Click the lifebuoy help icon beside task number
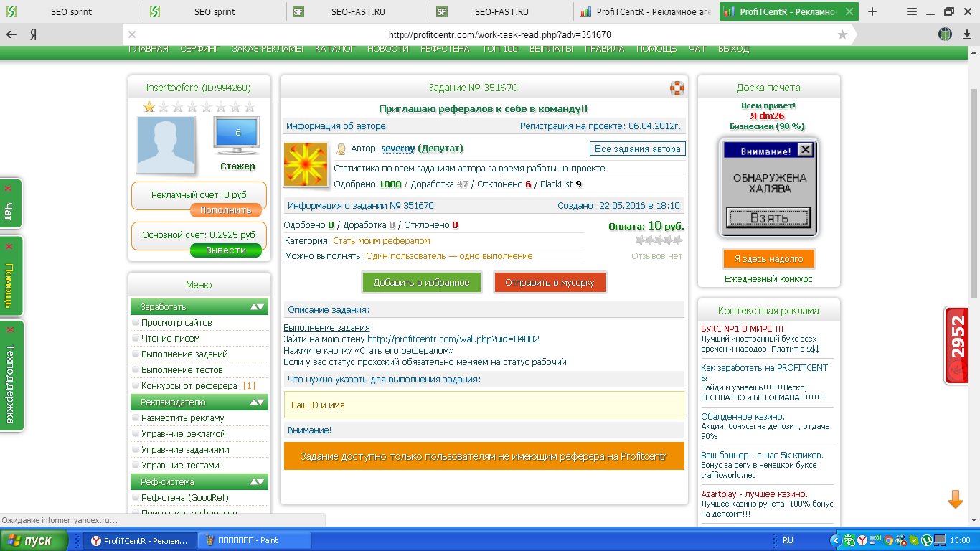The height and width of the screenshot is (551, 980). (677, 88)
